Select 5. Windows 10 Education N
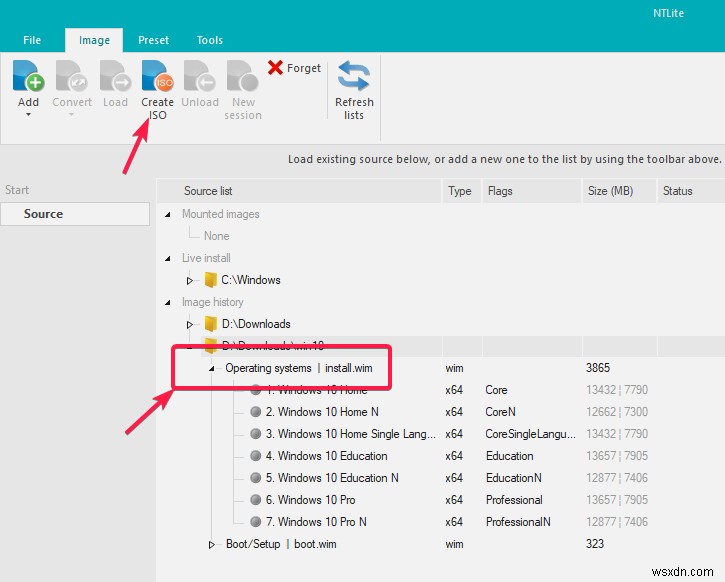Image resolution: width=725 pixels, height=582 pixels. point(332,478)
